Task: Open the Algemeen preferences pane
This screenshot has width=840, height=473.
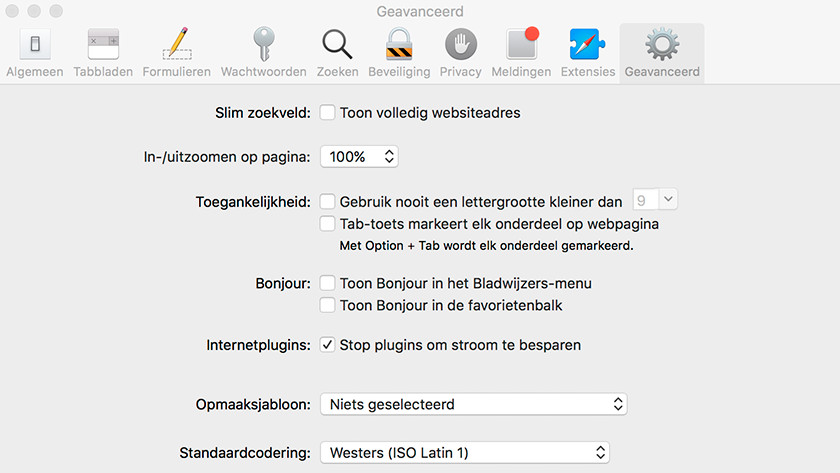Action: coord(35,53)
